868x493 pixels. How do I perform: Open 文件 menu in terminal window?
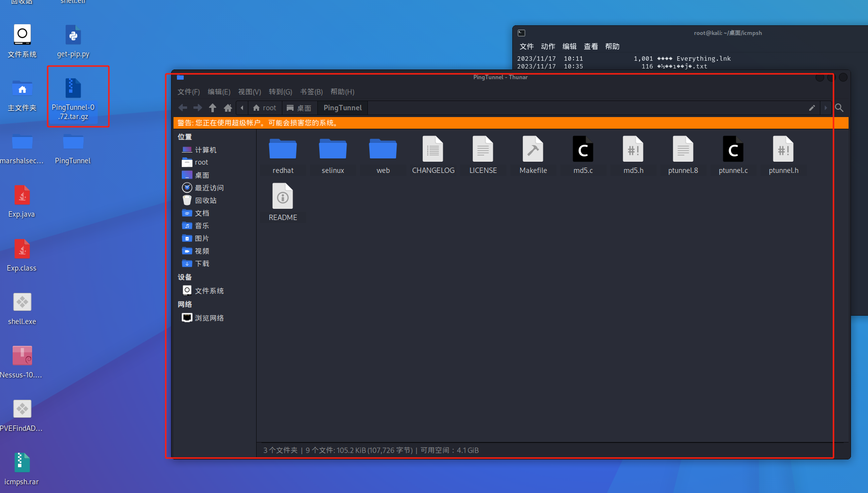526,47
